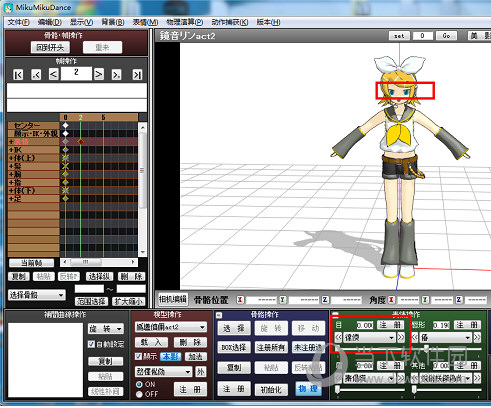Screen dimensions: 491x408
Task: Step back one frame
Action: coord(54,74)
